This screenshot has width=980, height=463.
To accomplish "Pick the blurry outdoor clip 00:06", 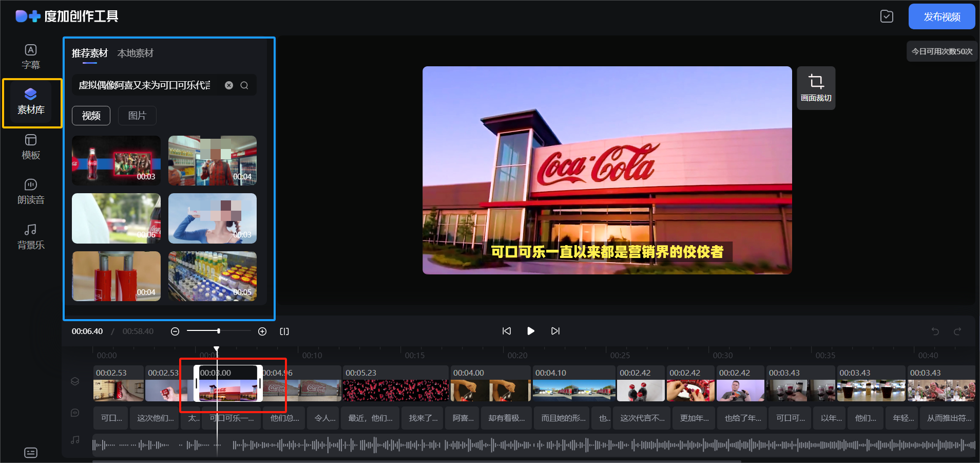I will pos(116,218).
